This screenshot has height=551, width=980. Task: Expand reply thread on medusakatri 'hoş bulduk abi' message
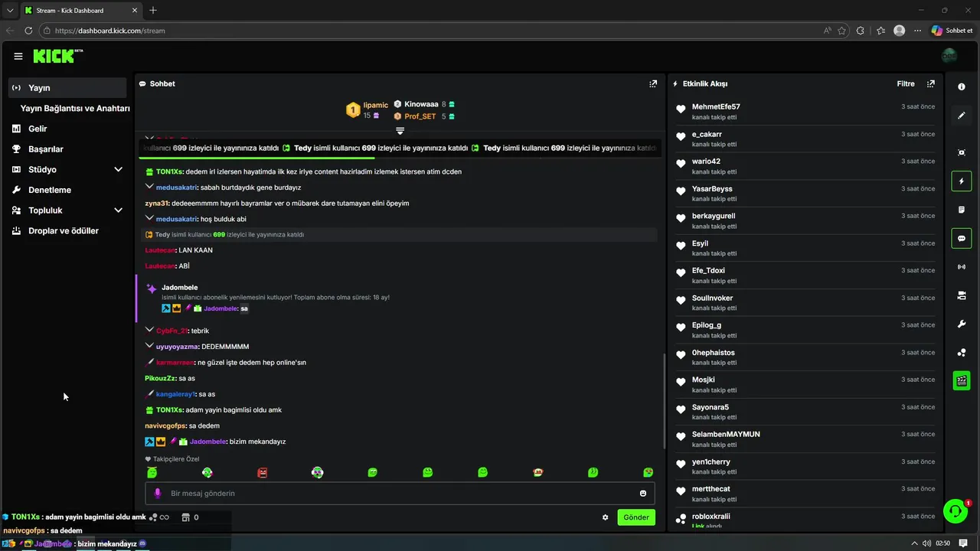150,218
